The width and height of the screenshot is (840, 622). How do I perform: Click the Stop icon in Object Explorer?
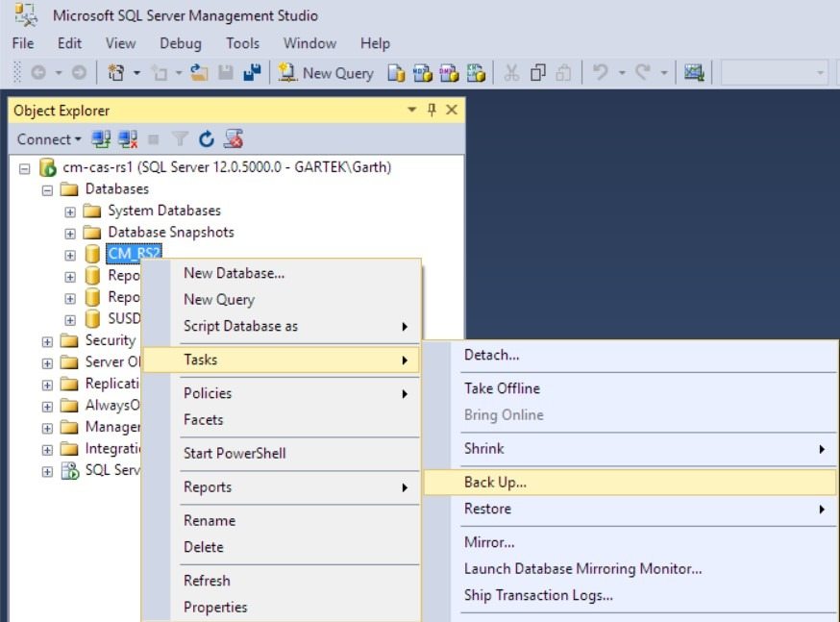(x=153, y=139)
